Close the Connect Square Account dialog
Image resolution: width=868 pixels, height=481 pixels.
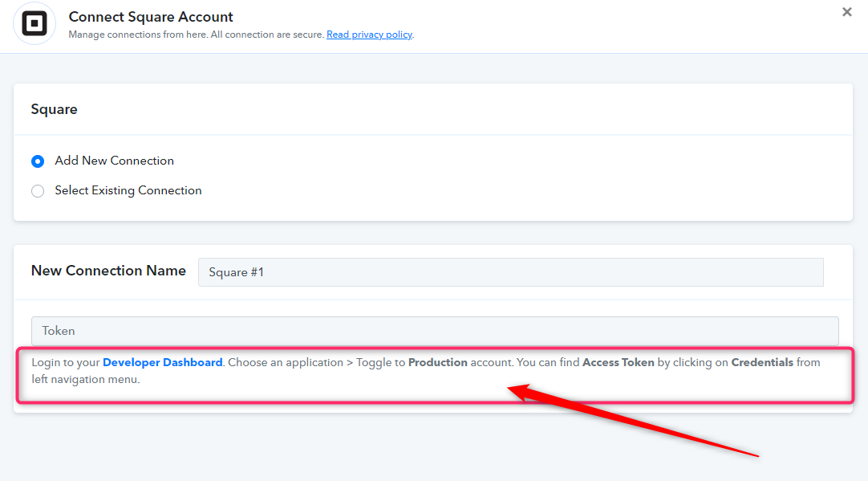846,12
